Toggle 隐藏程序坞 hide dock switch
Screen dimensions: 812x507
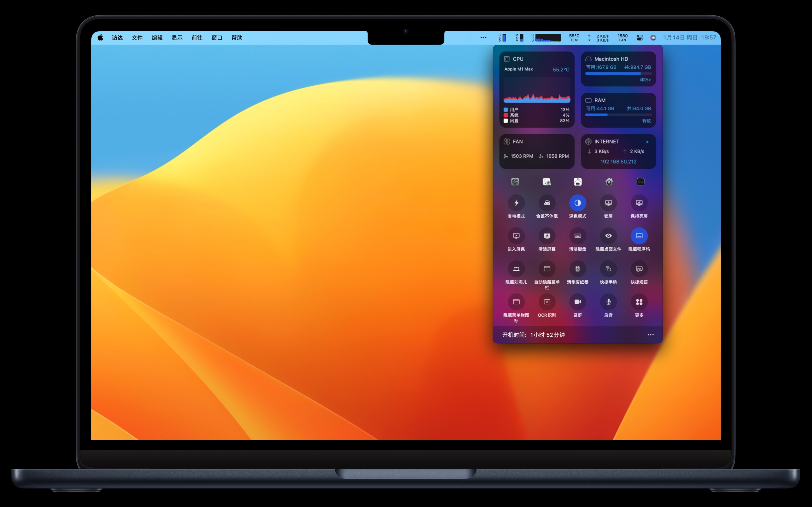[639, 236]
